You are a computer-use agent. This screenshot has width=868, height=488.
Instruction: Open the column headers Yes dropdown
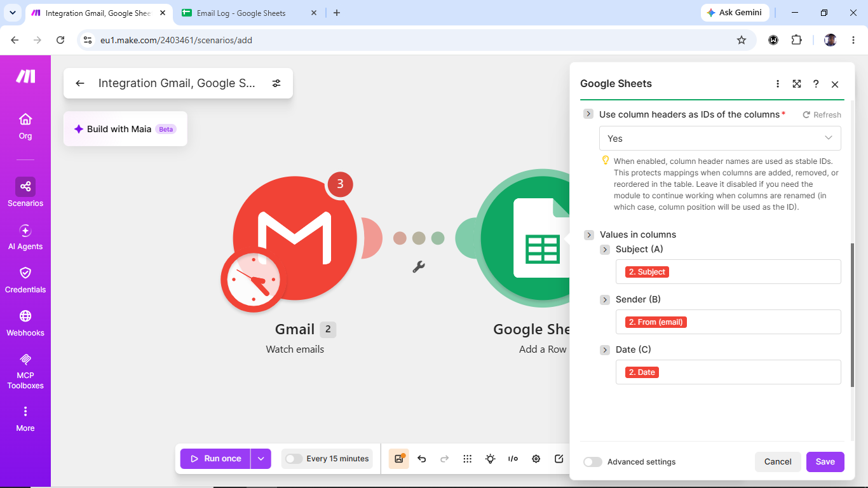click(720, 138)
